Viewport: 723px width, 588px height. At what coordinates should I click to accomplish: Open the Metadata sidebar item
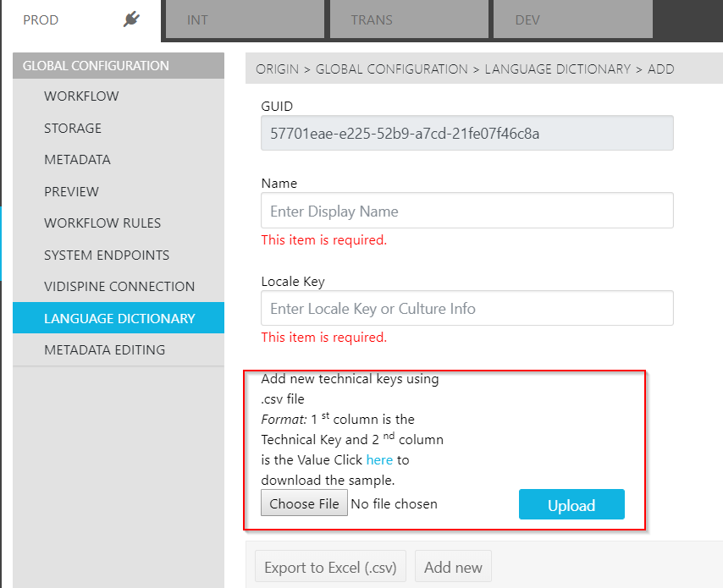tap(77, 160)
